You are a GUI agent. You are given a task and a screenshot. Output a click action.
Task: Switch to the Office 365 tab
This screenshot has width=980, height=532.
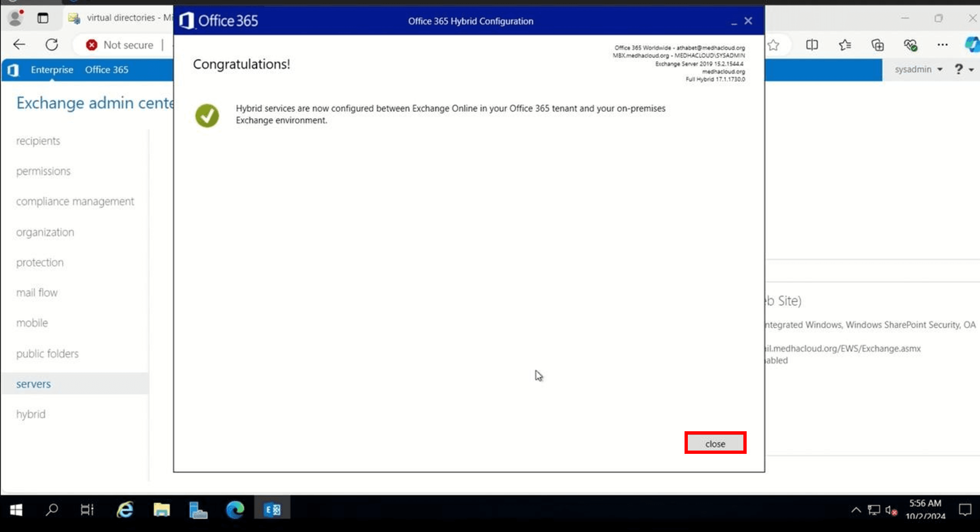[x=106, y=70]
